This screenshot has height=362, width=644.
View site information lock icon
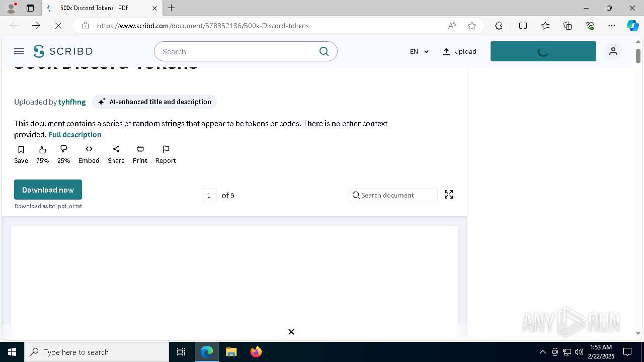[x=86, y=26]
